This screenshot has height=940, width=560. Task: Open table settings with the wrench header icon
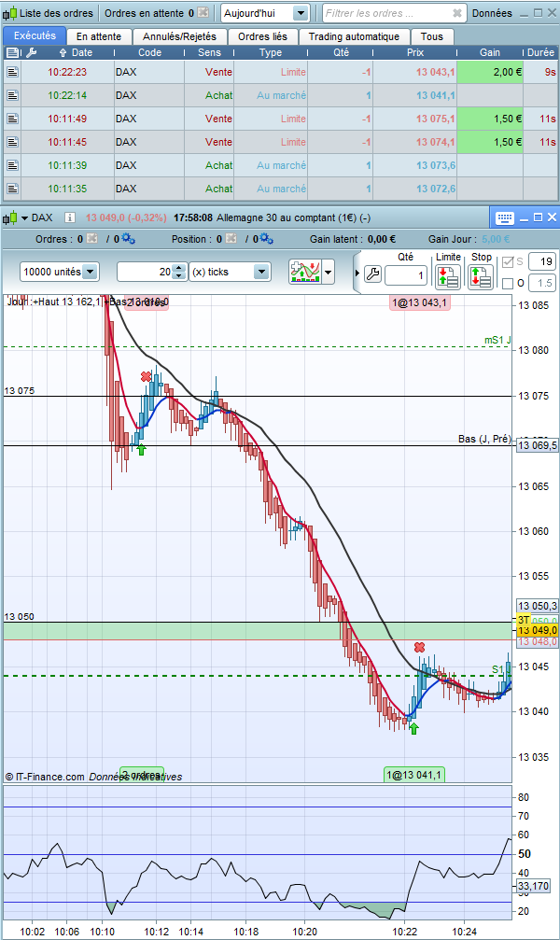tap(32, 53)
